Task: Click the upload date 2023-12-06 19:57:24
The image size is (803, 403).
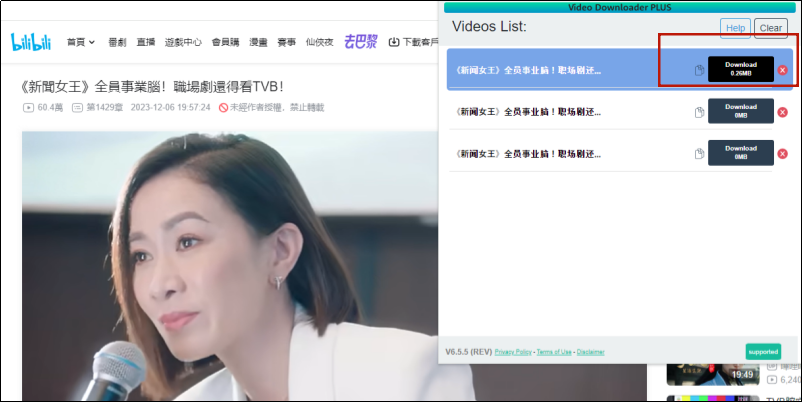Action: pos(171,108)
